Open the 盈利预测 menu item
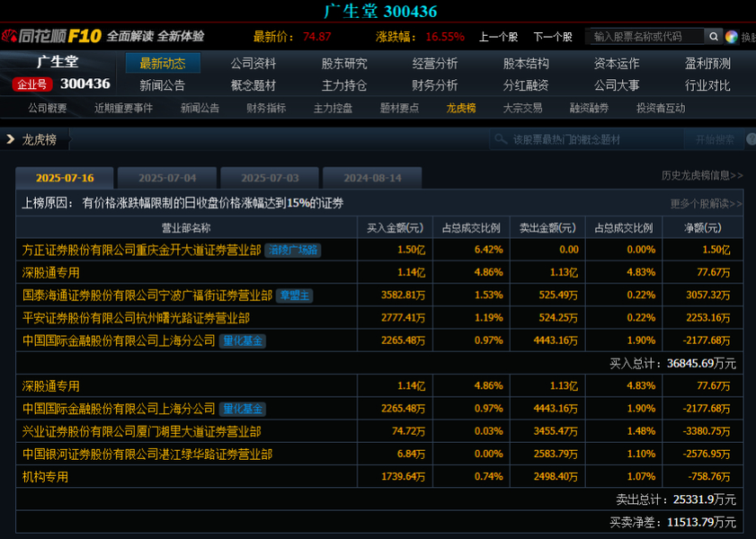Viewport: 756px width, 539px height. click(707, 64)
